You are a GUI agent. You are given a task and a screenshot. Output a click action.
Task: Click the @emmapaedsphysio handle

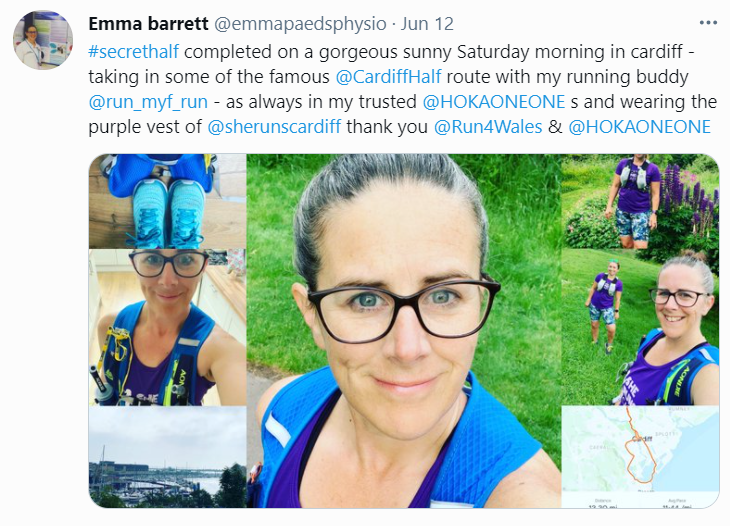(300, 24)
